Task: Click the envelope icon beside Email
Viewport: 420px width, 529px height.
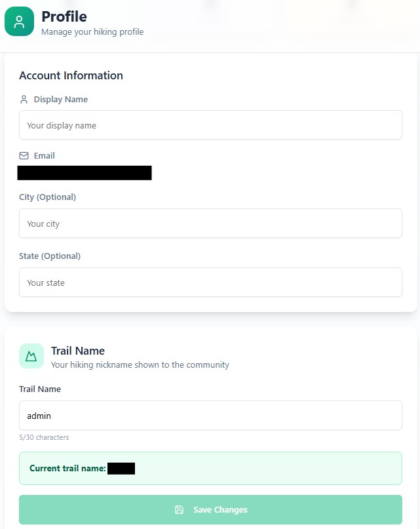Action: click(x=24, y=156)
